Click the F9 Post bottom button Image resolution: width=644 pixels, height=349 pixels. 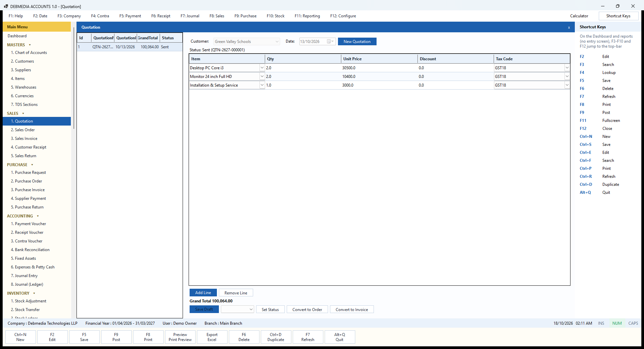(x=116, y=337)
